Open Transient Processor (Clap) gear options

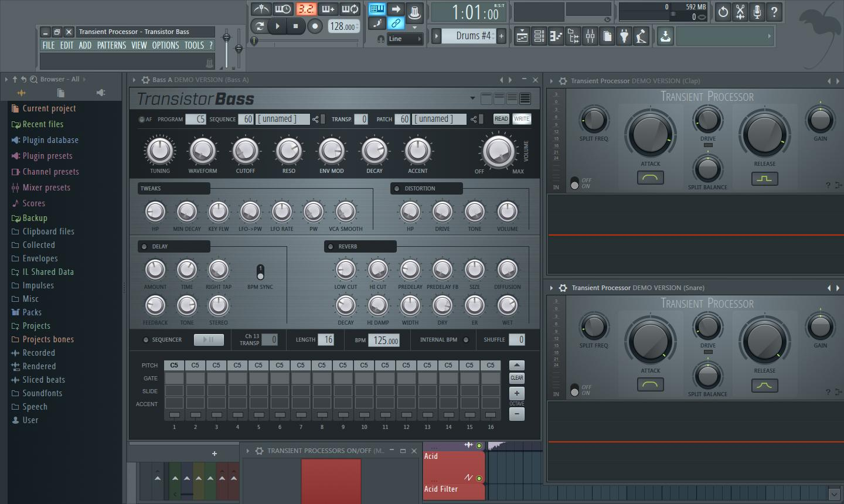click(x=563, y=81)
